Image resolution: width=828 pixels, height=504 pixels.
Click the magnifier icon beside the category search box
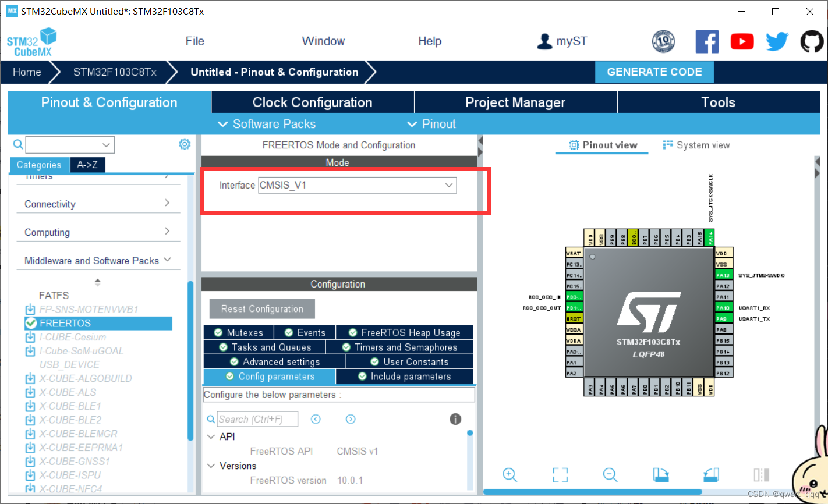click(18, 144)
